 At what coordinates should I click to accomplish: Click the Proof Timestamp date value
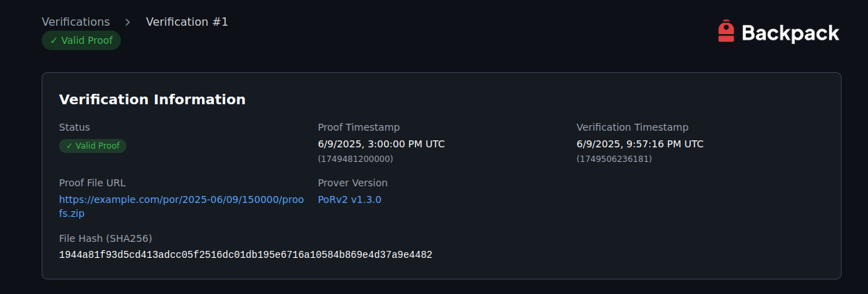pyautogui.click(x=381, y=145)
